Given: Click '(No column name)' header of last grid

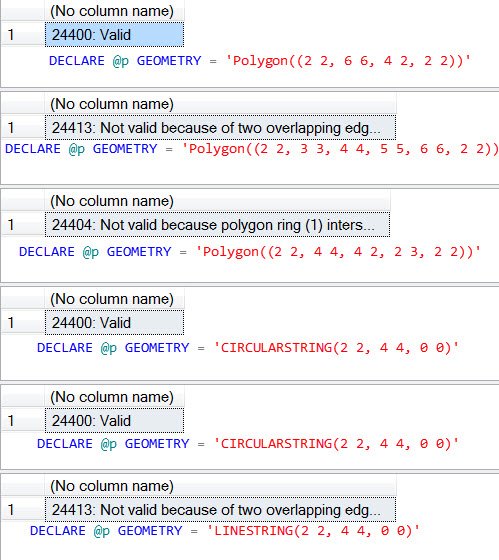Looking at the screenshot, I should click(220, 486).
